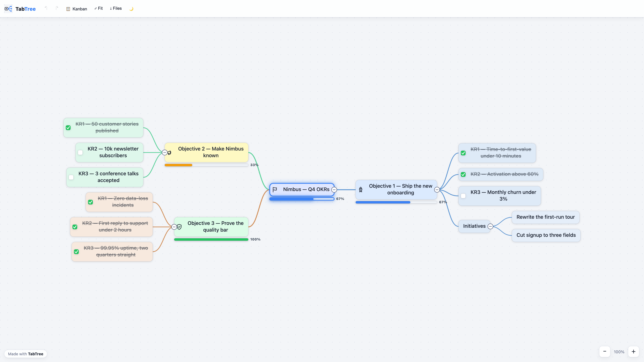Click the 100% label under Objective 3
This screenshot has width=644, height=362.
(x=255, y=239)
